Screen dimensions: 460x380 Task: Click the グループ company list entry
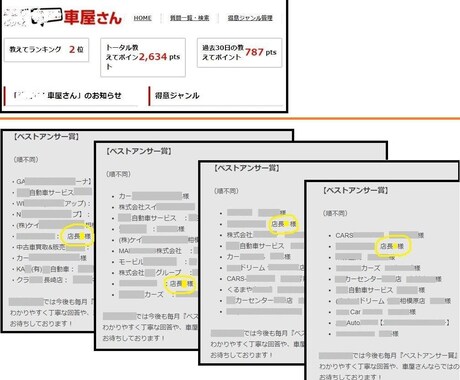157,272
